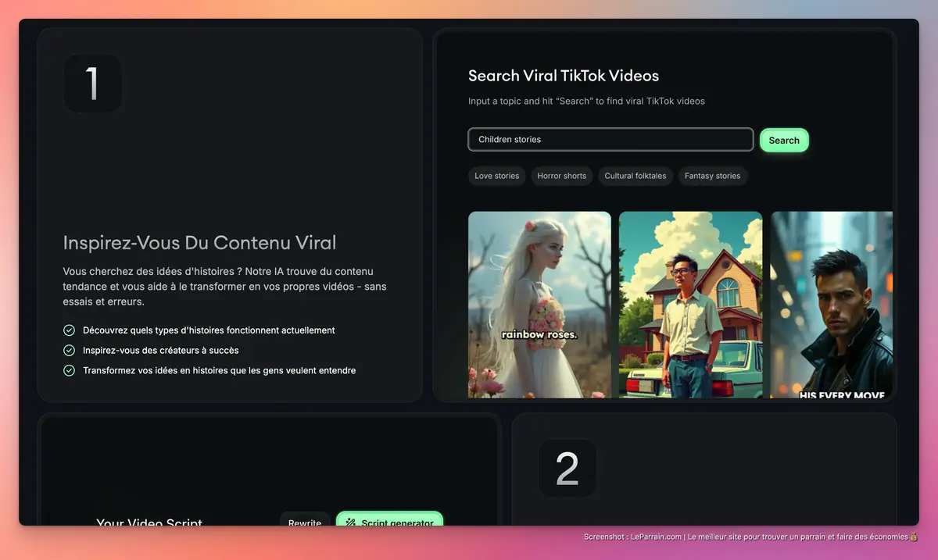Select the Horror shorts suggestion chip
The width and height of the screenshot is (938, 560).
pos(562,176)
